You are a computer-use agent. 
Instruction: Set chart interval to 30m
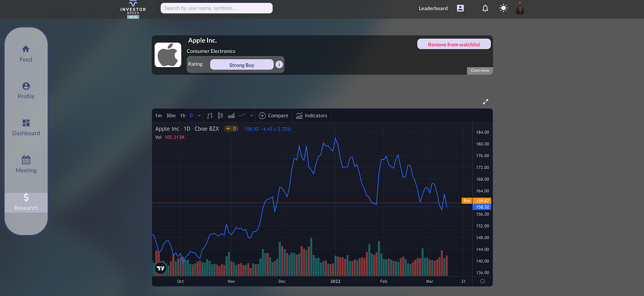(x=171, y=115)
